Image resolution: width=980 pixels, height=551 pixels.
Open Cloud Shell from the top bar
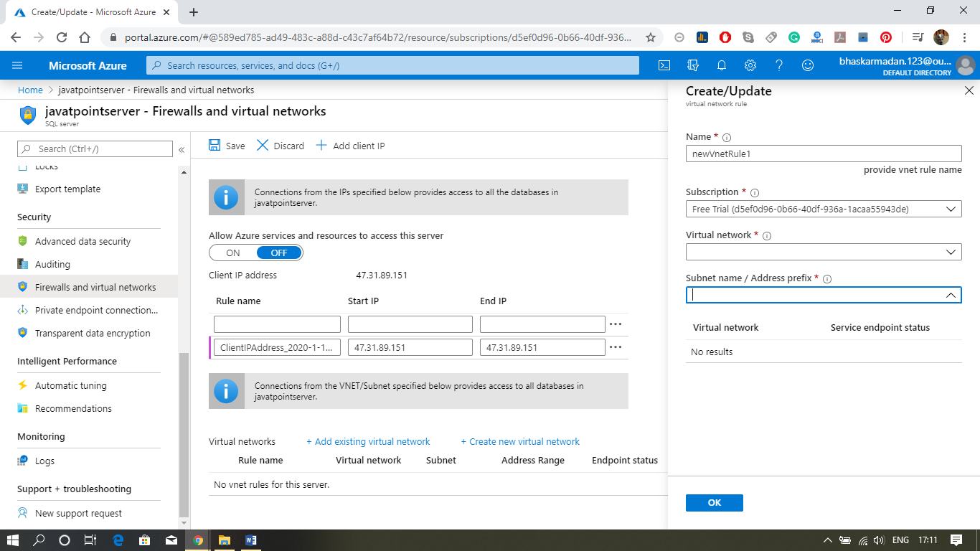click(664, 65)
